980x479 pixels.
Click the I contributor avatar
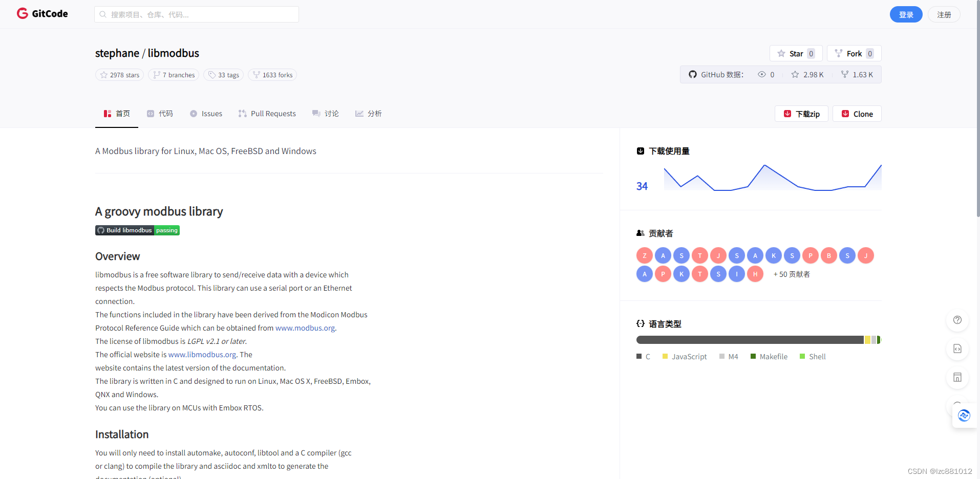point(737,274)
